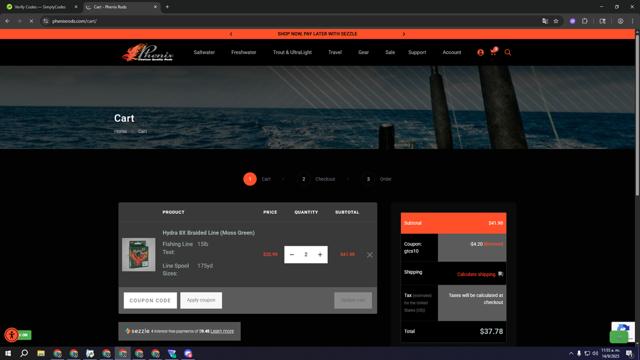Select the Cart - Phenix Rods tab
This screenshot has height=360, width=640.
pyautogui.click(x=121, y=7)
